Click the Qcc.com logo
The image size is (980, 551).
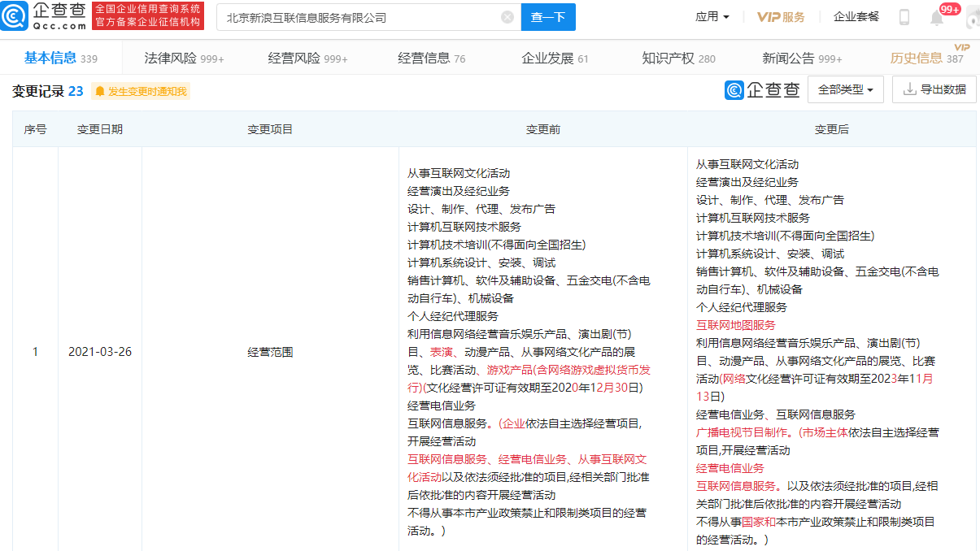43,15
